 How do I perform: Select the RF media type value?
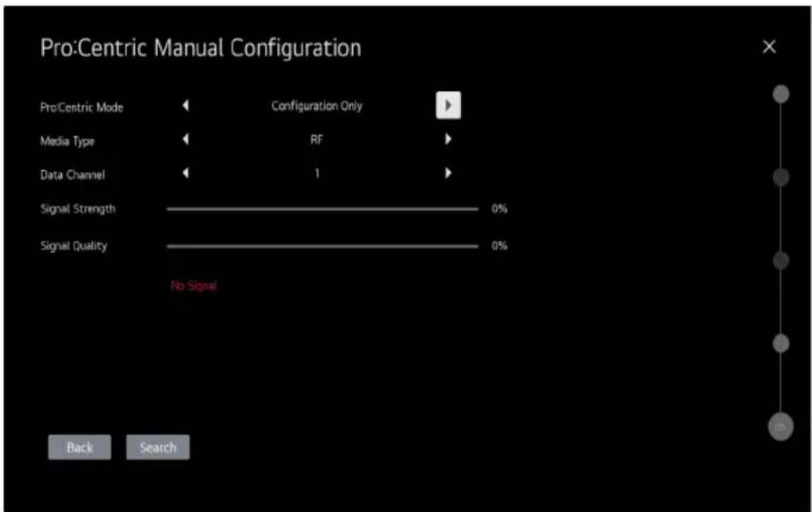pos(316,139)
